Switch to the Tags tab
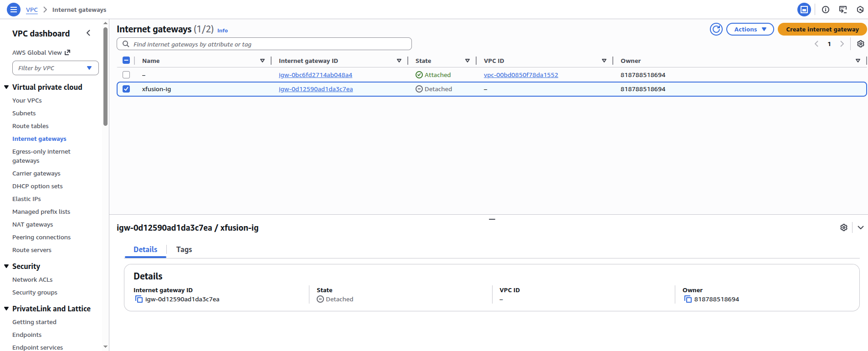This screenshot has width=868, height=351. tap(184, 249)
